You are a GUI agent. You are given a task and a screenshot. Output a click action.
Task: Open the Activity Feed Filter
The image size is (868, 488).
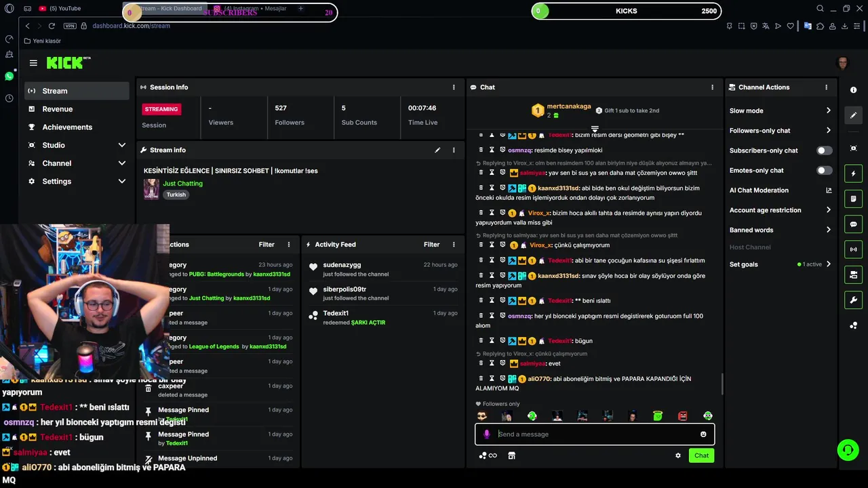[x=431, y=245]
